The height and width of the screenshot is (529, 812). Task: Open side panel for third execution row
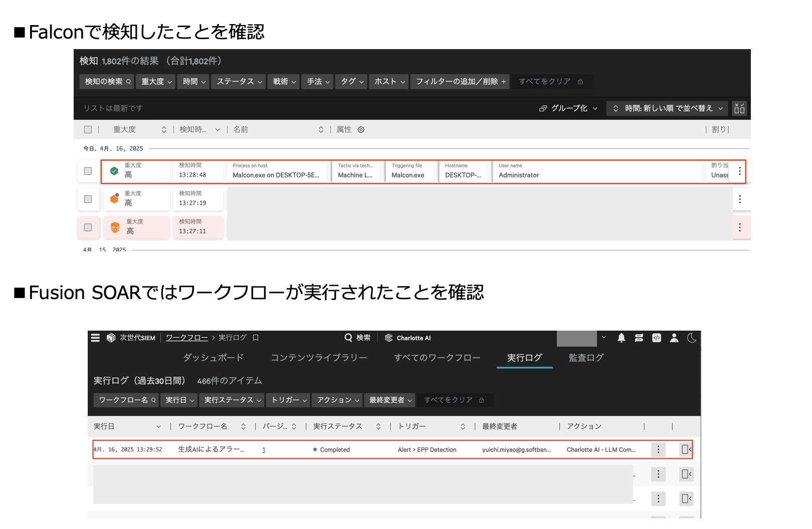point(687,498)
